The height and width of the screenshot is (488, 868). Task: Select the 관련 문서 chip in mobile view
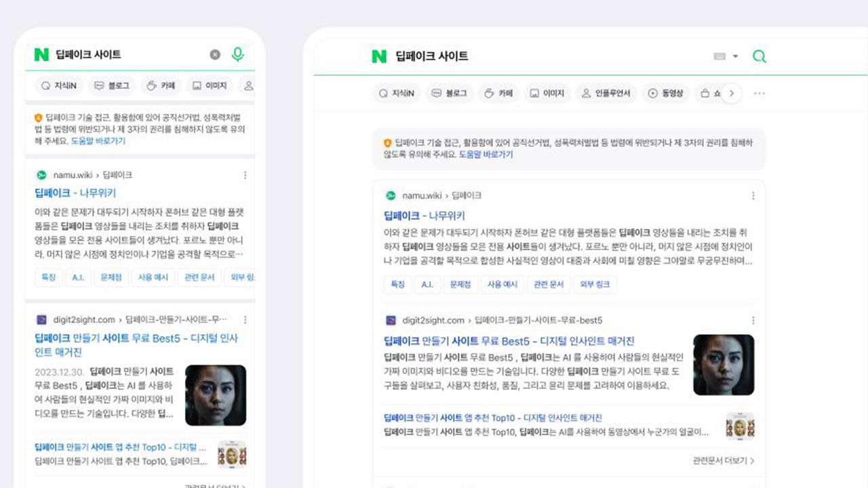(200, 278)
